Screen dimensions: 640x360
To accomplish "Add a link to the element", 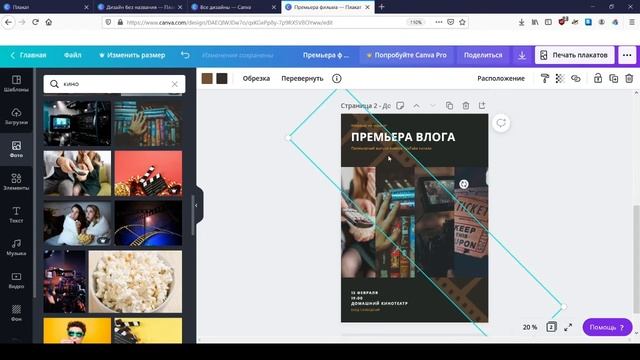I will coord(576,78).
